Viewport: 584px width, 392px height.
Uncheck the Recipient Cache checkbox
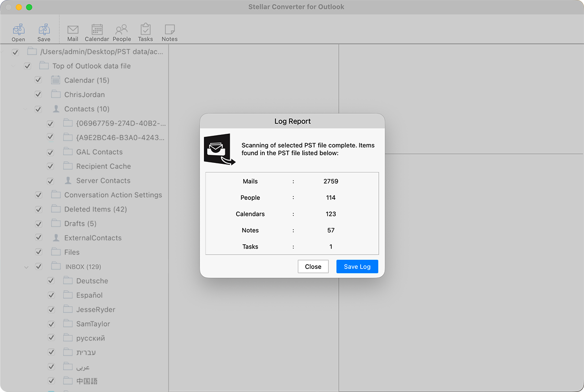click(50, 166)
